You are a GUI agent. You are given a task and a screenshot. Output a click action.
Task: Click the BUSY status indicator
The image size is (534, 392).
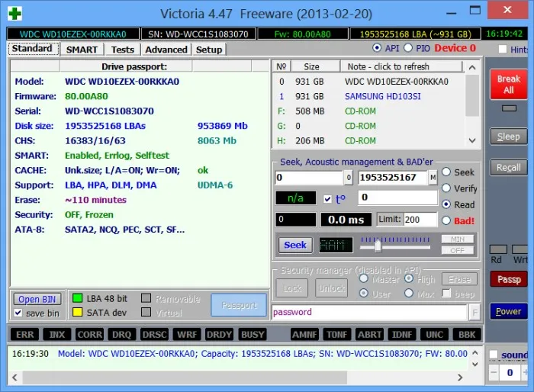coord(253,335)
